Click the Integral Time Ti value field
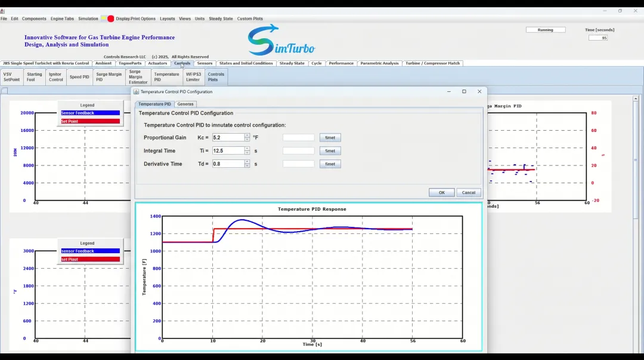Screen dimensions: 644x360 [x=228, y=150]
